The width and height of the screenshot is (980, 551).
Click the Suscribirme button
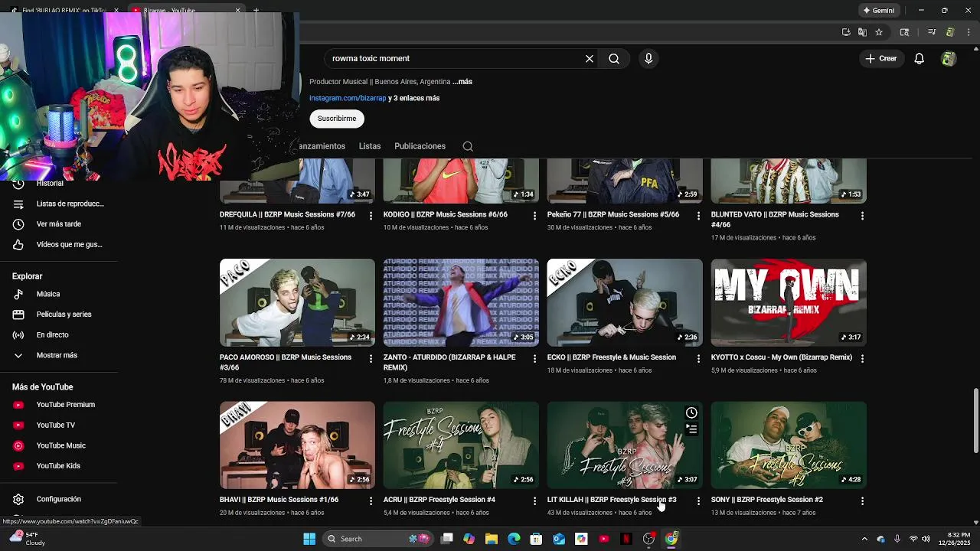coord(337,119)
